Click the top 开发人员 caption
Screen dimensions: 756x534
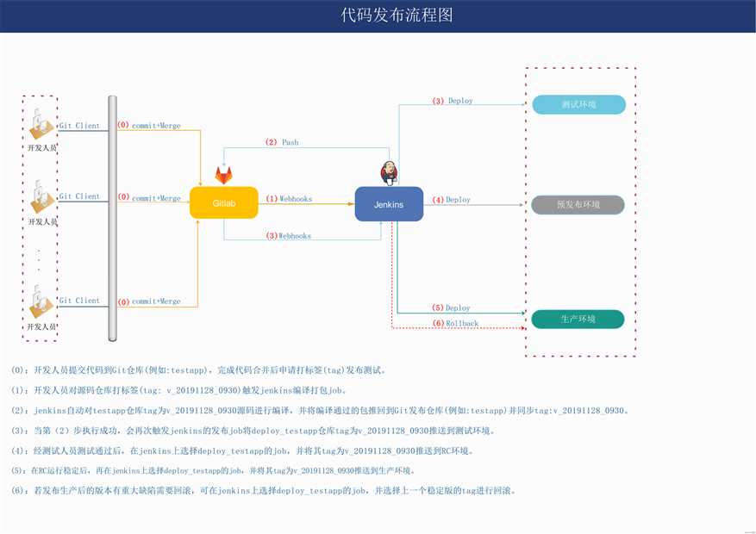42,148
